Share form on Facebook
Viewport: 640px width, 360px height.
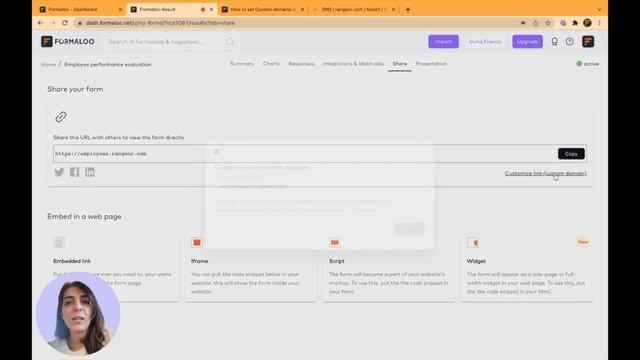[x=75, y=172]
